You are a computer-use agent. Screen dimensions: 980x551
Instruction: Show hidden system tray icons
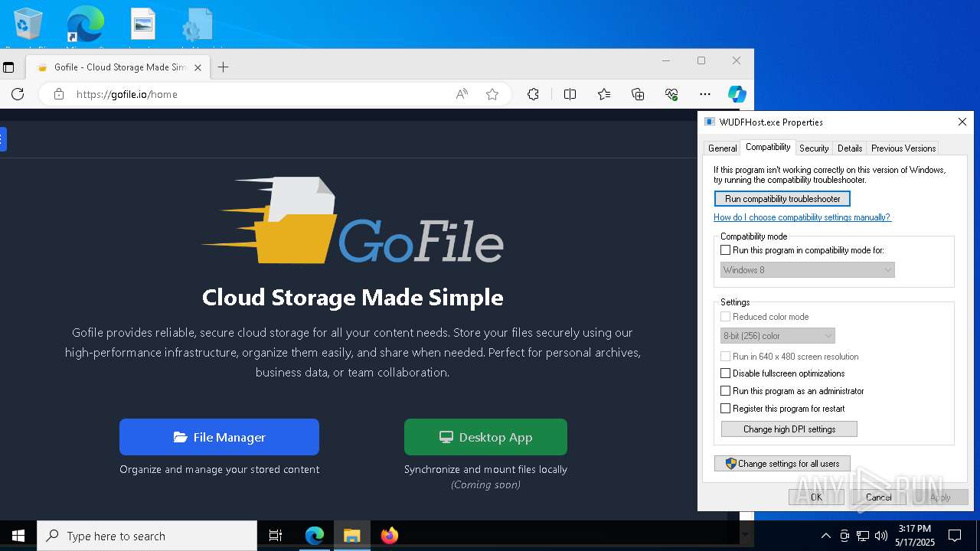click(x=825, y=536)
